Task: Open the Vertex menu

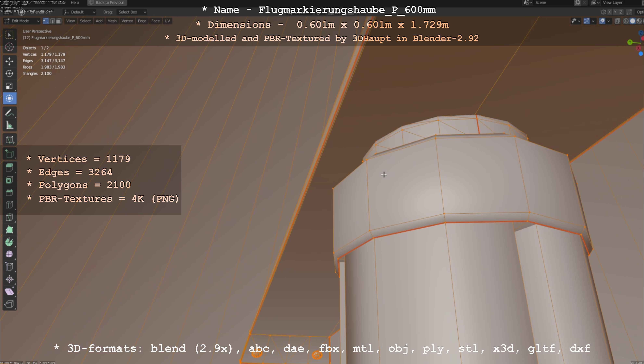Action: 127,21
